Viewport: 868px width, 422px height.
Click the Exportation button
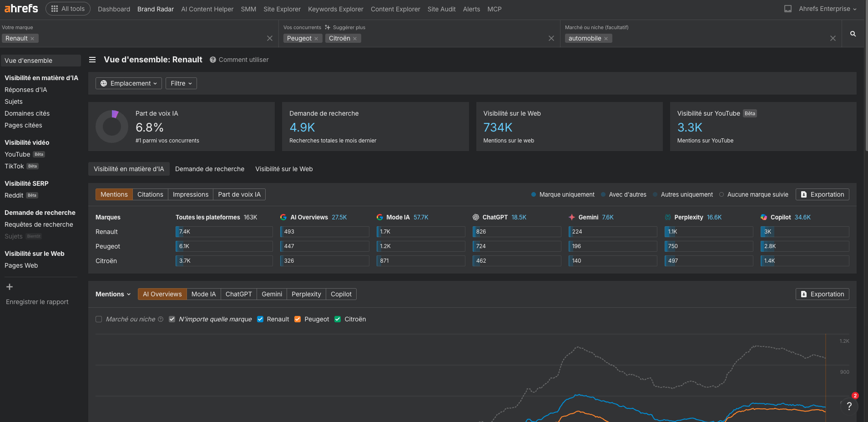click(822, 194)
